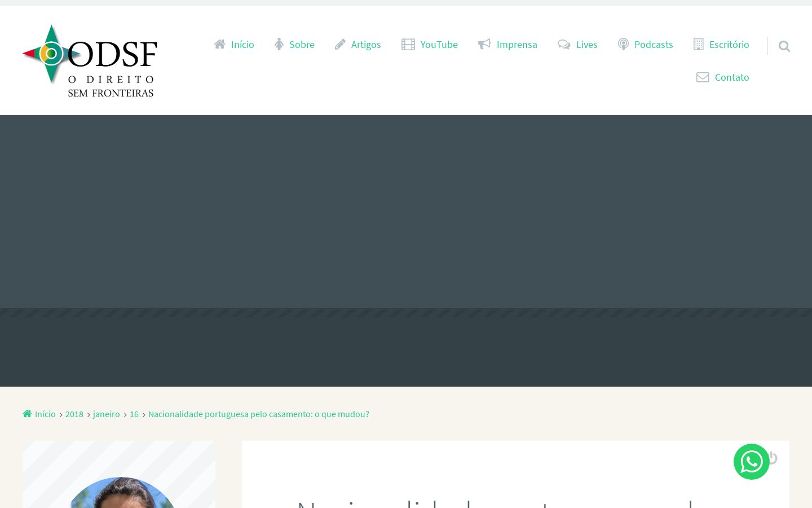Click the ODSF compass logo
Screen dimensions: 812x508
point(90,60)
